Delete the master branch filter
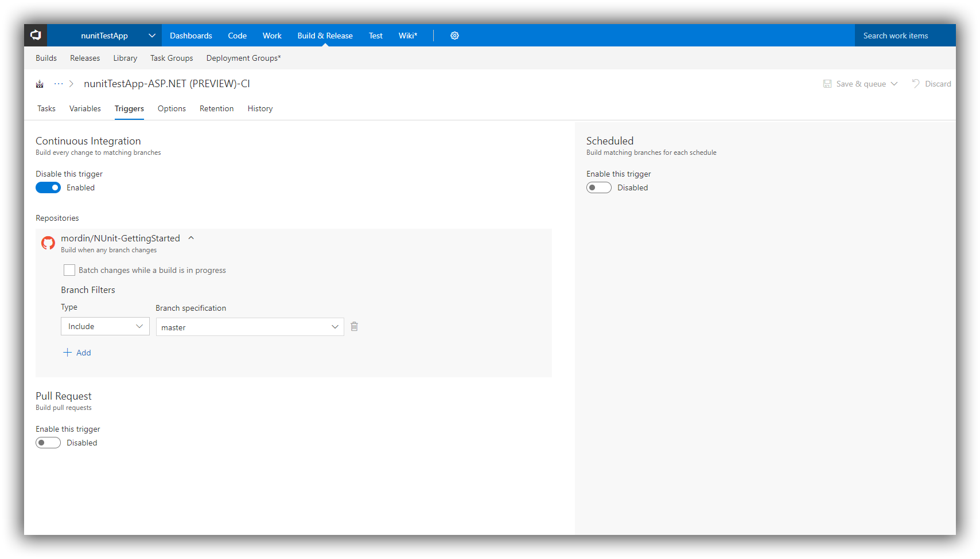The height and width of the screenshot is (559, 980). (355, 326)
